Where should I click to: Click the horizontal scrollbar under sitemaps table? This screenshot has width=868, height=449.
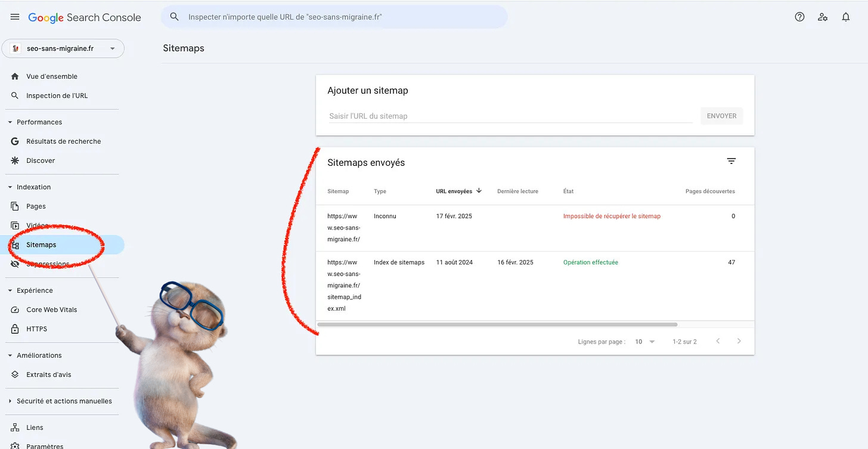498,324
